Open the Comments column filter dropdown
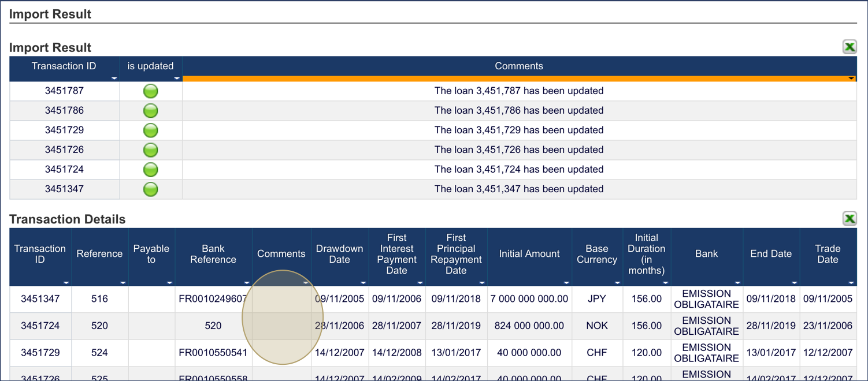 click(851, 77)
